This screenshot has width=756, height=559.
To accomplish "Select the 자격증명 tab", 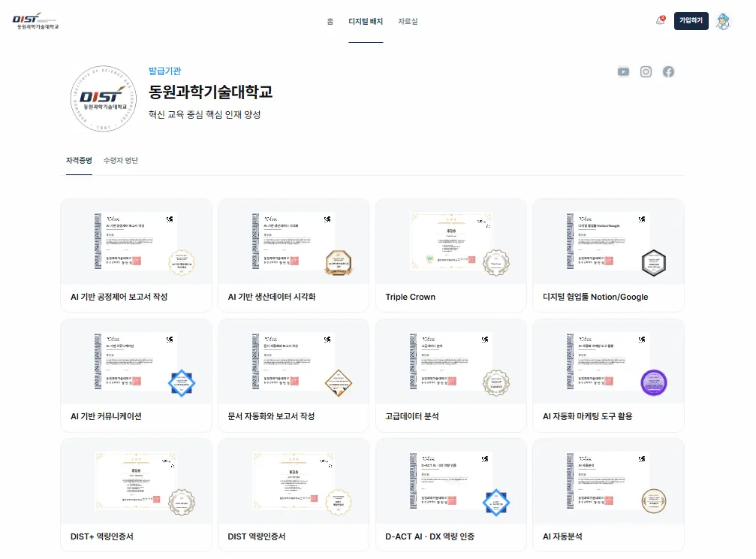I will click(x=79, y=160).
